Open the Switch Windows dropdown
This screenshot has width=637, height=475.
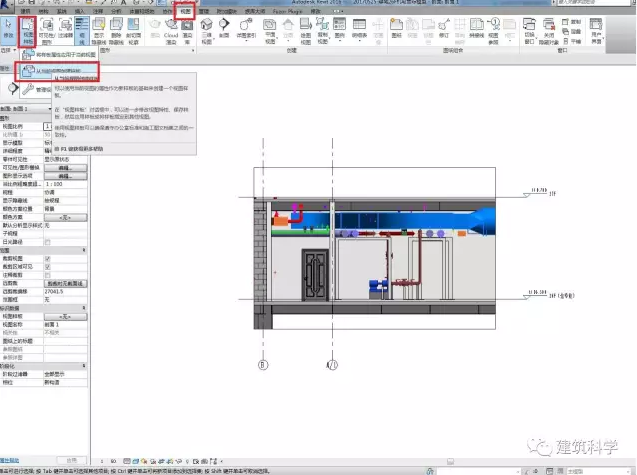[529, 31]
